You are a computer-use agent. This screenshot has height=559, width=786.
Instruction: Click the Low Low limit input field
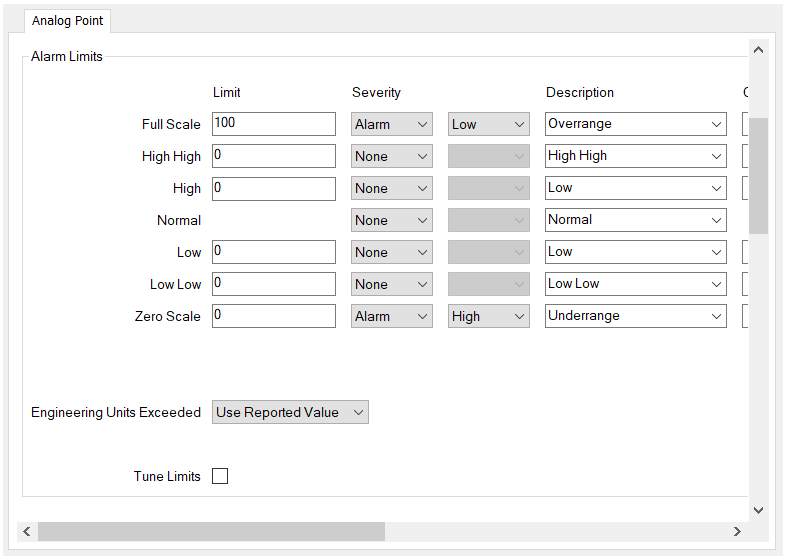click(274, 284)
